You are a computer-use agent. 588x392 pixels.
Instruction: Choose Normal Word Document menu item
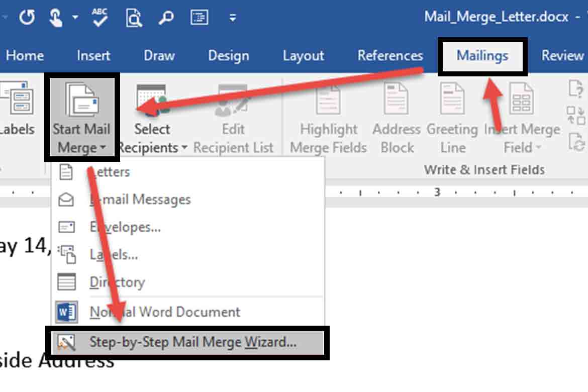187,312
